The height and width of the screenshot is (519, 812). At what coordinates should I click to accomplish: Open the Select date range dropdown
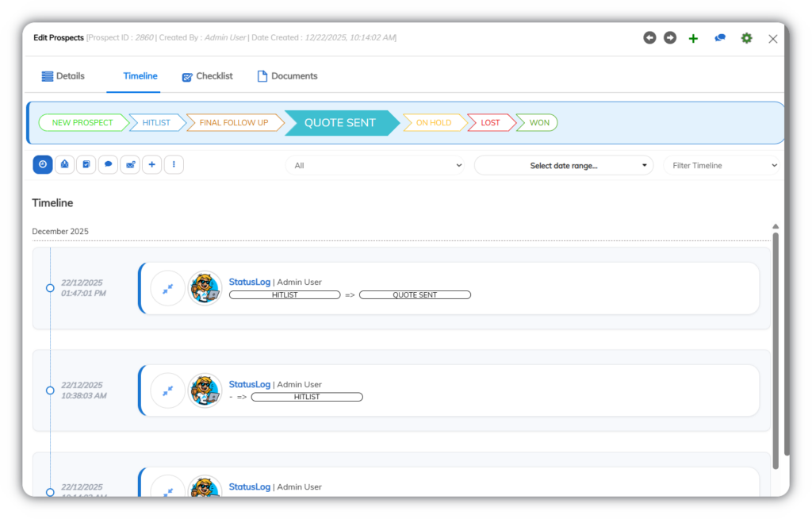(564, 165)
